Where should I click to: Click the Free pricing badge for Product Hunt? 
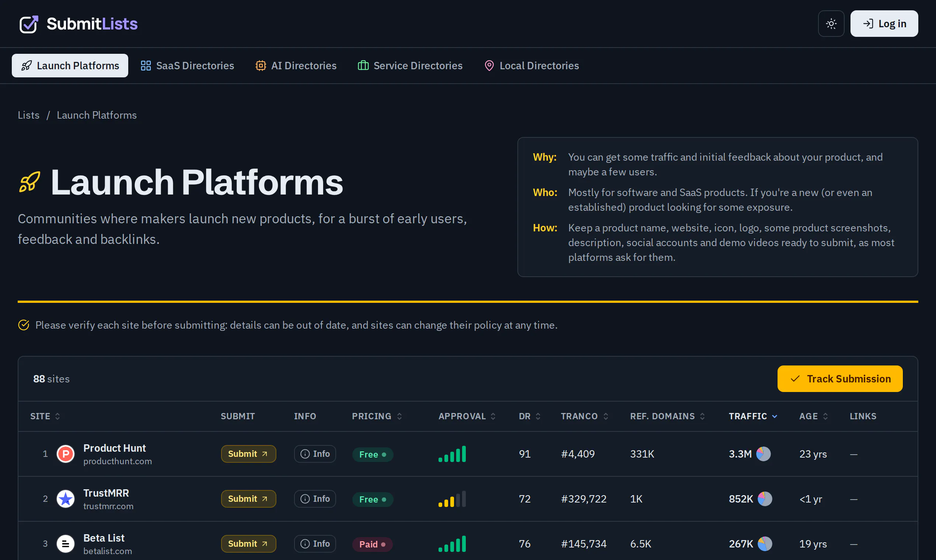tap(373, 454)
